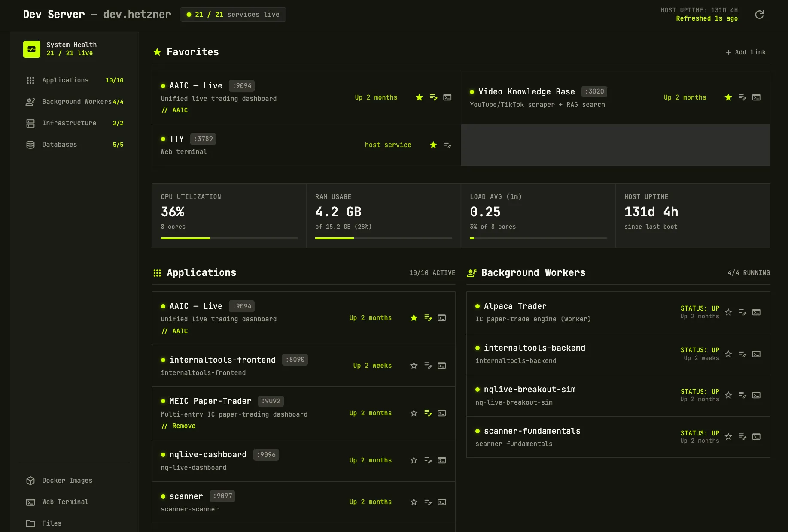
Task: Click the refresh icon in header
Action: [x=759, y=15]
